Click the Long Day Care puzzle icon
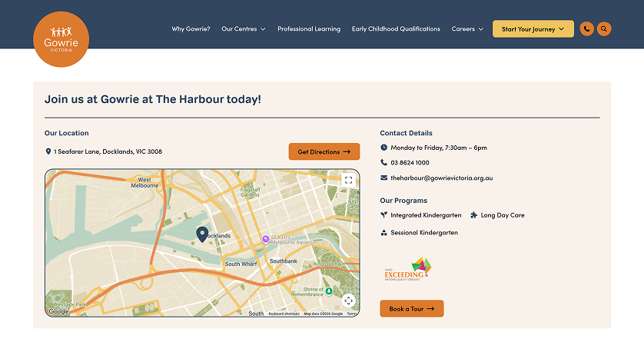 pos(473,215)
